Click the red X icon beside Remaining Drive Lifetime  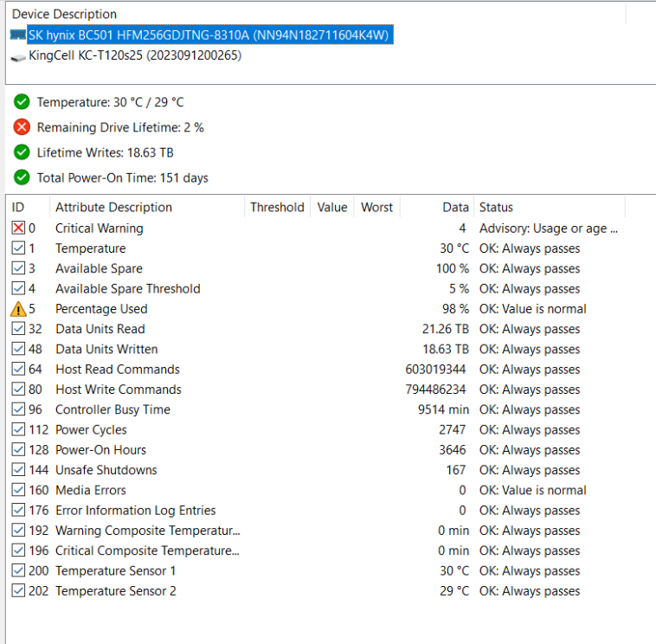[x=22, y=126]
